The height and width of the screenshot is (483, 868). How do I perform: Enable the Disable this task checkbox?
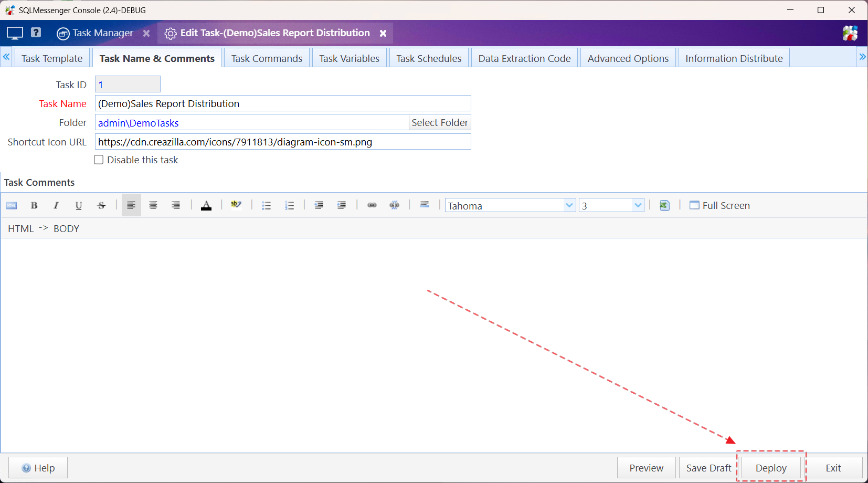pyautogui.click(x=99, y=160)
